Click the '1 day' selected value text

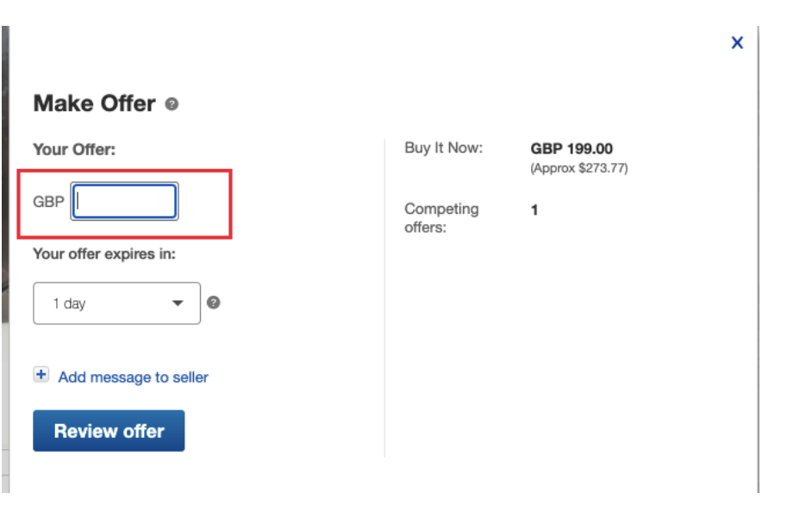coord(69,303)
